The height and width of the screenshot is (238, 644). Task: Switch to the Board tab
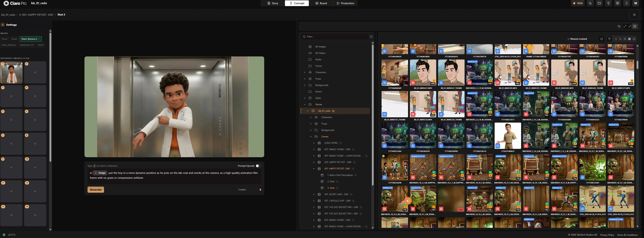tap(321, 3)
